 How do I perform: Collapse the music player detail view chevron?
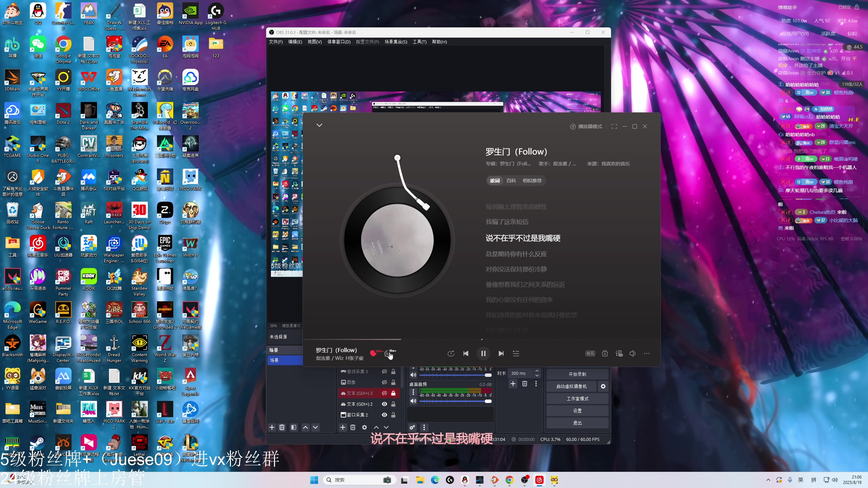(x=319, y=125)
